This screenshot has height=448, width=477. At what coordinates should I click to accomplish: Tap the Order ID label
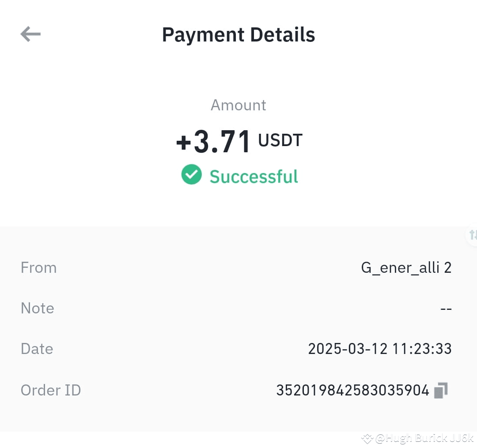[51, 390]
